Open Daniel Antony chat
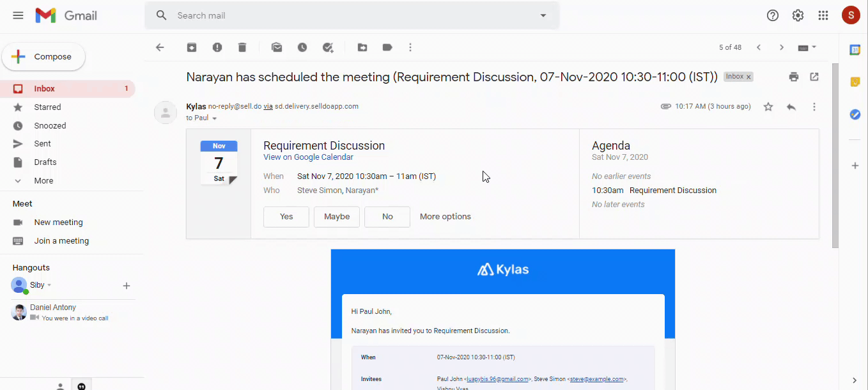Viewport: 868px width, 390px height. (68, 312)
